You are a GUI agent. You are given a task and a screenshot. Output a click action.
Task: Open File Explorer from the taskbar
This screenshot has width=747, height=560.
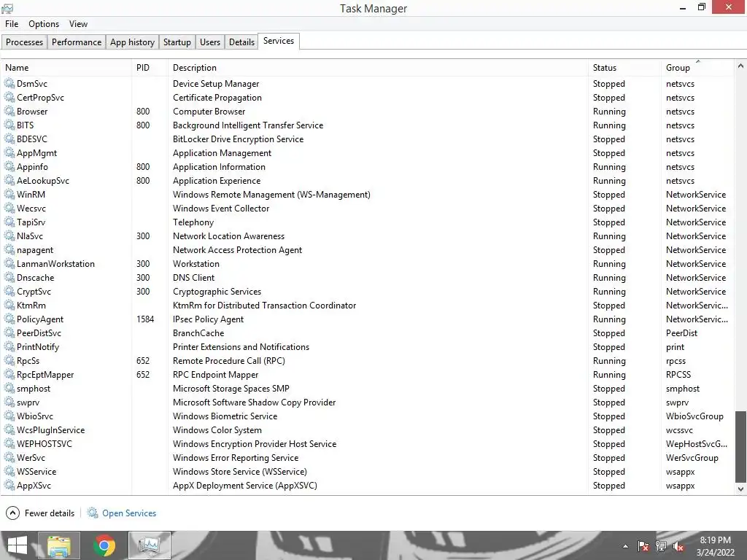(59, 545)
